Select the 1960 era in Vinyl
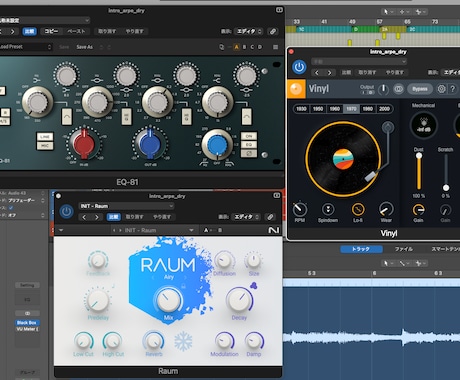 point(334,109)
